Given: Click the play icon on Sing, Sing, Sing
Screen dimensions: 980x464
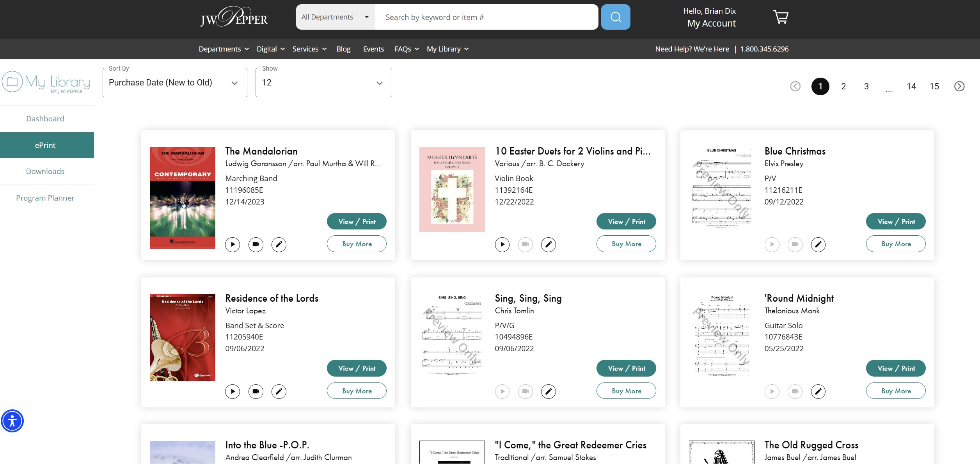Looking at the screenshot, I should tap(502, 391).
